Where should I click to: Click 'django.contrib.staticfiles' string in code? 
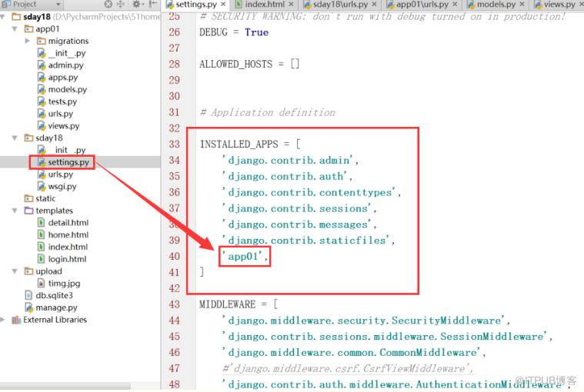pyautogui.click(x=305, y=241)
